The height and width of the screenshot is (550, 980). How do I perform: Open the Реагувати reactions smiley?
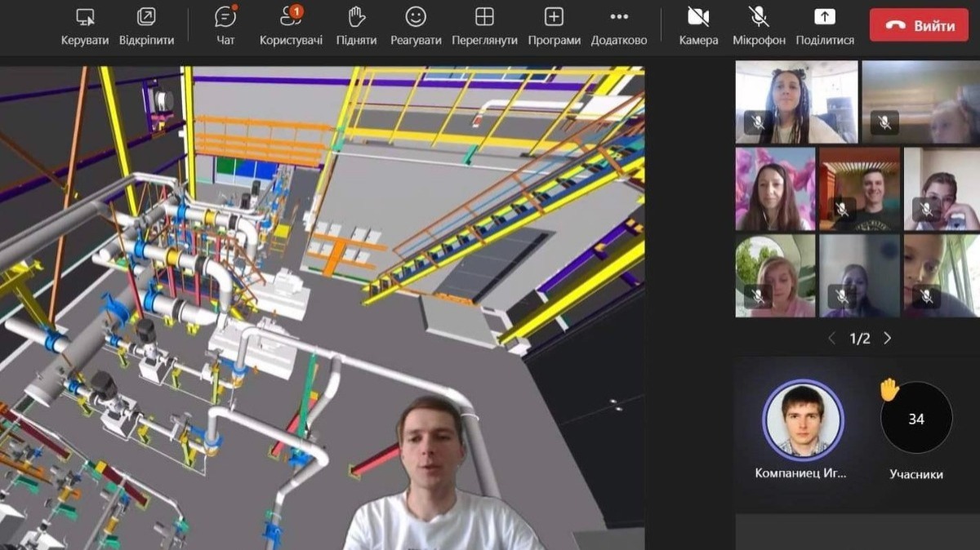point(416,17)
